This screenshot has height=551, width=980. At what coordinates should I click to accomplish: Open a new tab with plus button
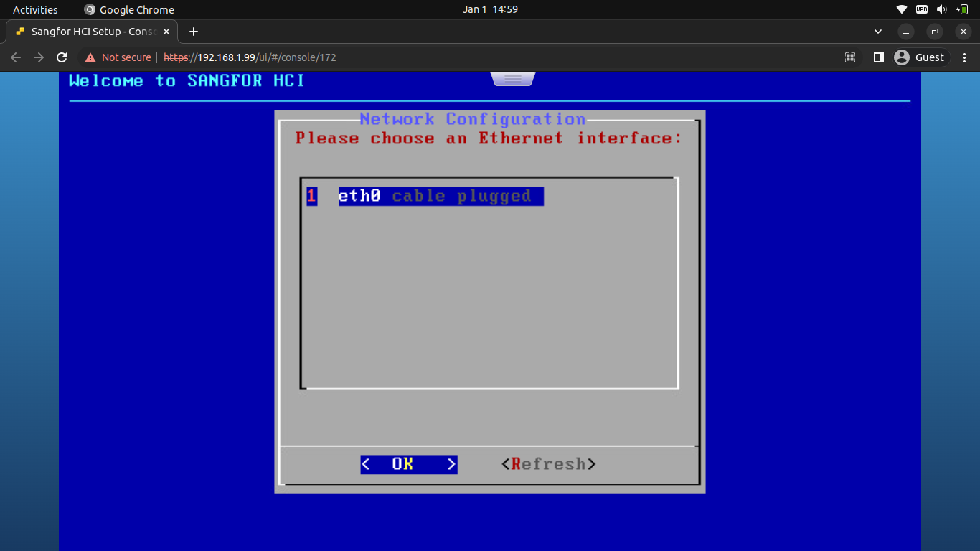pyautogui.click(x=194, y=32)
